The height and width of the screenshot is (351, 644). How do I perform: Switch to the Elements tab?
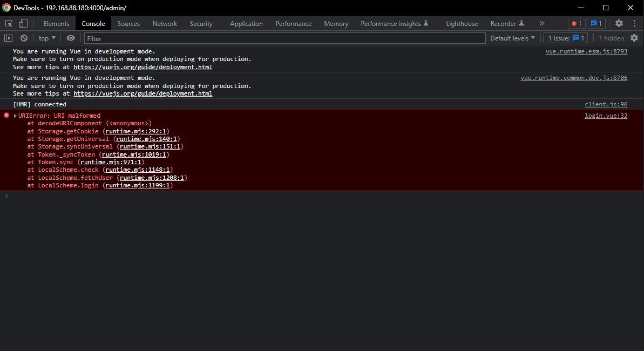56,23
